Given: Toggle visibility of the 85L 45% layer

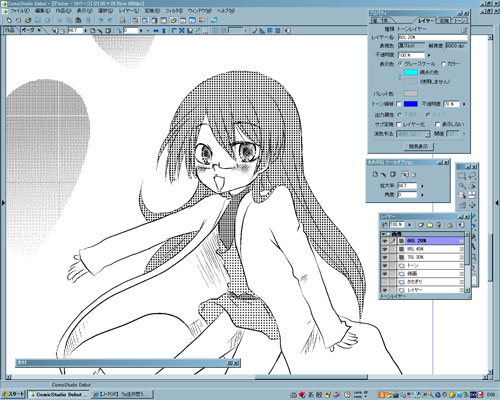Looking at the screenshot, I should pos(385,249).
